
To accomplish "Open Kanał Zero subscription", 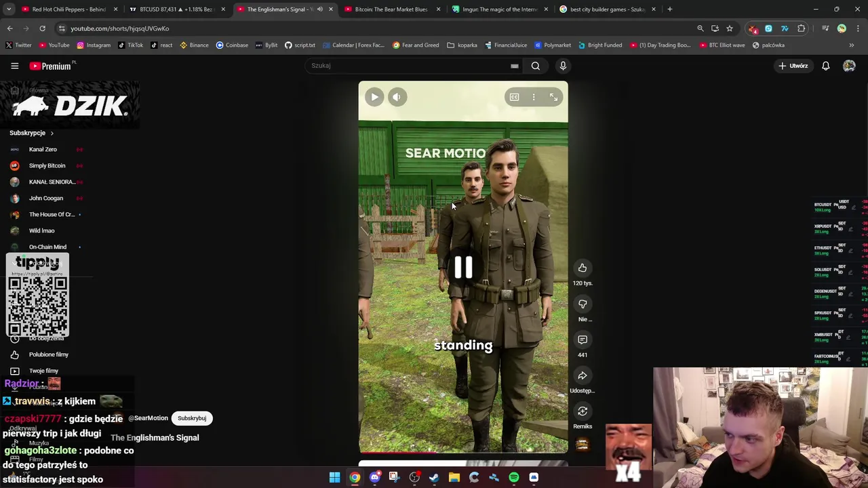I will pos(43,149).
